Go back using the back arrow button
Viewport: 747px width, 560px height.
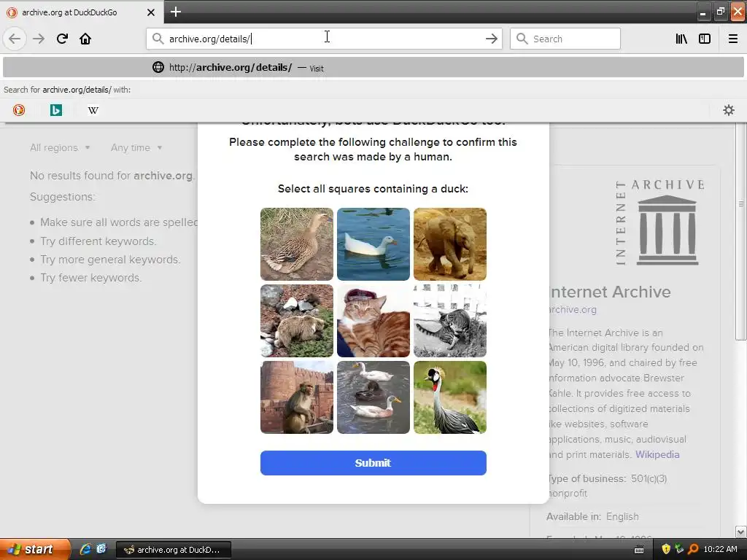click(x=15, y=39)
